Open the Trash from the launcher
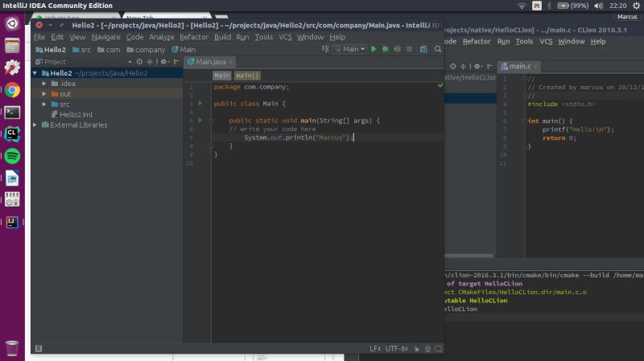This screenshot has height=361, width=644. pyautogui.click(x=12, y=348)
